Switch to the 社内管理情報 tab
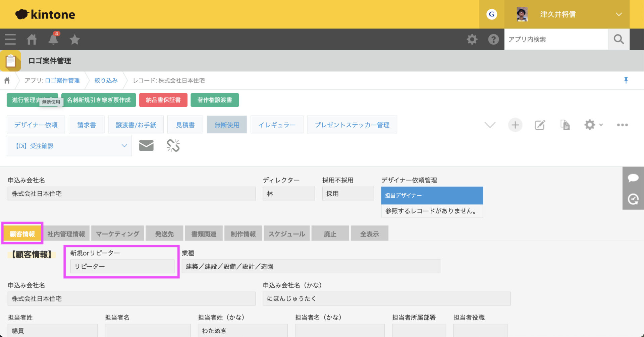Viewport: 644px width, 337px height. 66,234
